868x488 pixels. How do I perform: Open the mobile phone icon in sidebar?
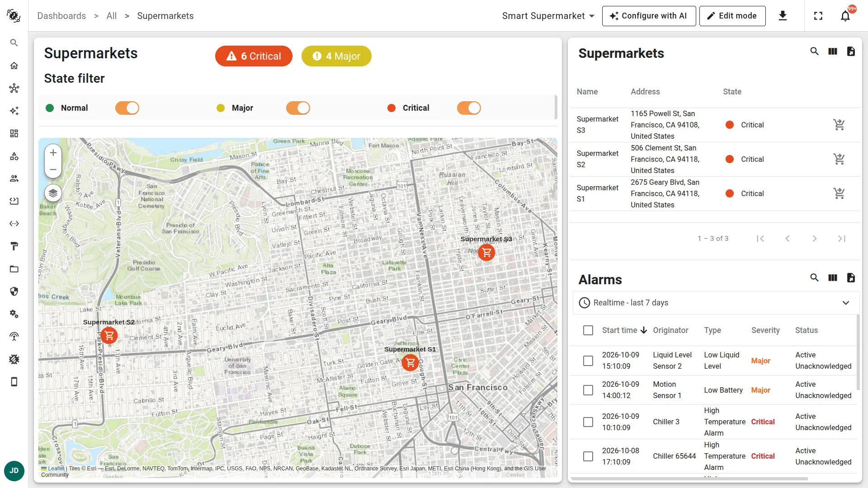(x=14, y=382)
